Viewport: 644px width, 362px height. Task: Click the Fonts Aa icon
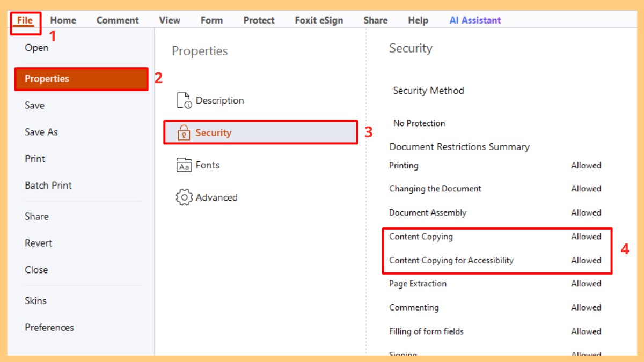(x=184, y=165)
